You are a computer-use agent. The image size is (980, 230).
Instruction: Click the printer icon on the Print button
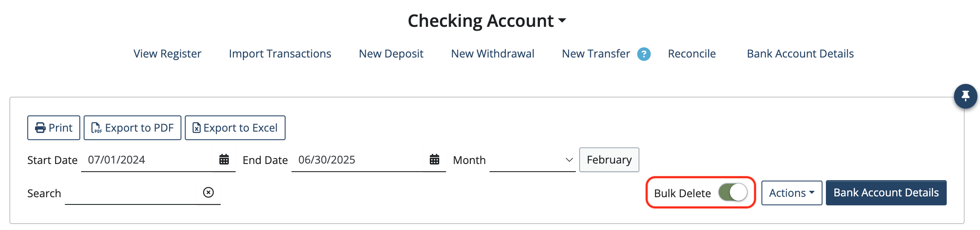[x=41, y=128]
